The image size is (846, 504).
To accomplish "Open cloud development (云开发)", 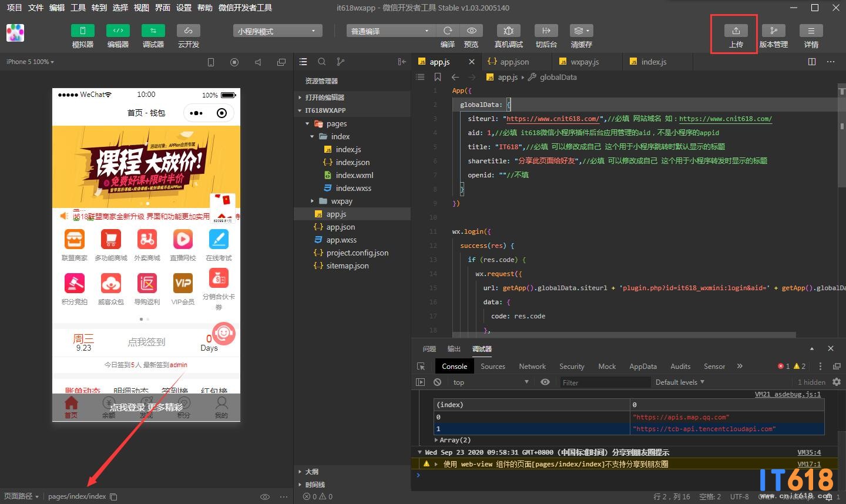I will 189,31.
